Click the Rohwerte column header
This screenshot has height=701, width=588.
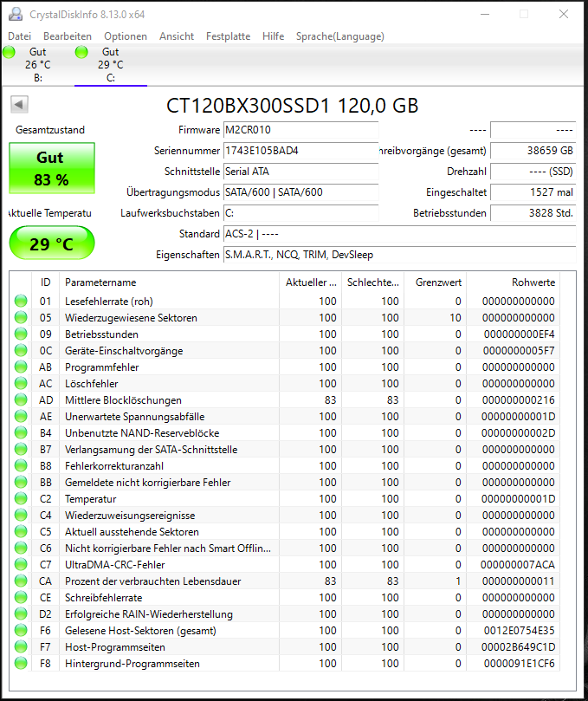pyautogui.click(x=513, y=282)
